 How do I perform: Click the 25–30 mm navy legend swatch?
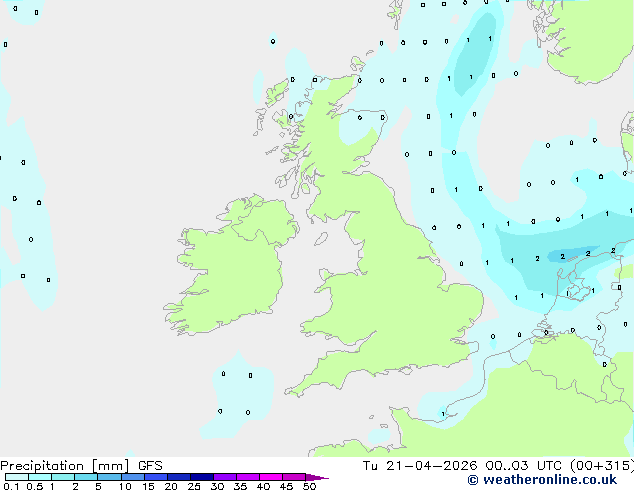[x=201, y=477]
